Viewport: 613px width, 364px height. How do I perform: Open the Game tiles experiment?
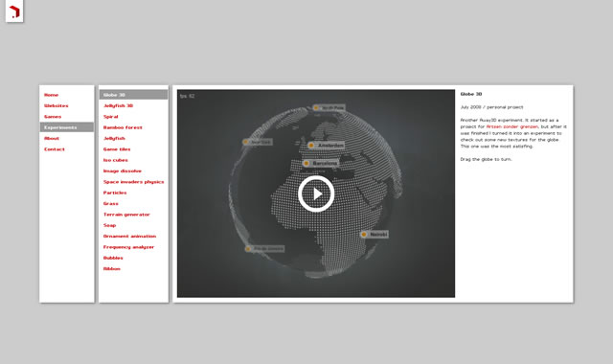117,149
